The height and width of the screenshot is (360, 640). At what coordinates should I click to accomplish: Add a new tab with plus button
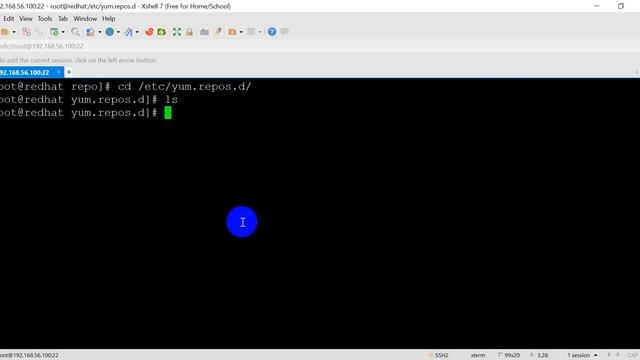point(69,72)
